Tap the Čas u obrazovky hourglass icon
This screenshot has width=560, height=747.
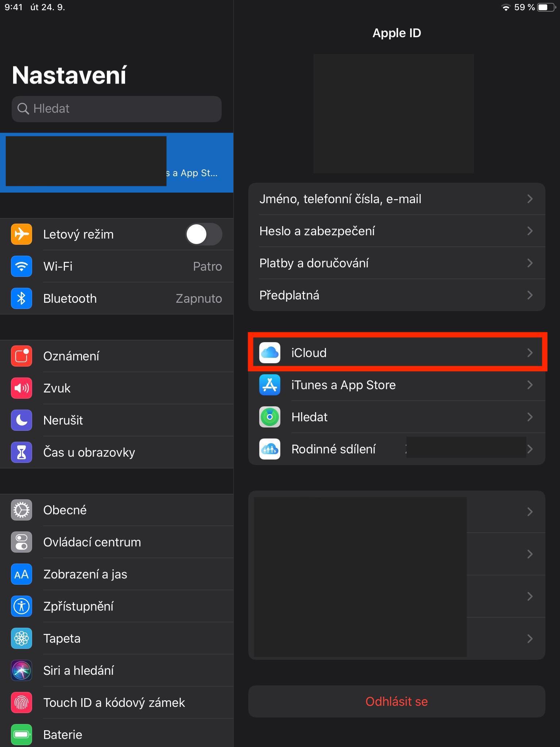point(22,452)
